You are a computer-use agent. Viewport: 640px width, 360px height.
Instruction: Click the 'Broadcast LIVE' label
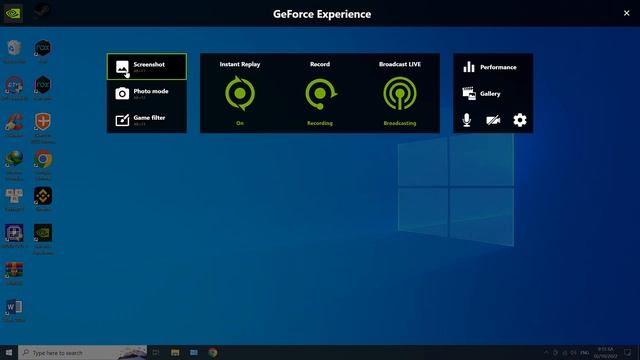(x=400, y=64)
